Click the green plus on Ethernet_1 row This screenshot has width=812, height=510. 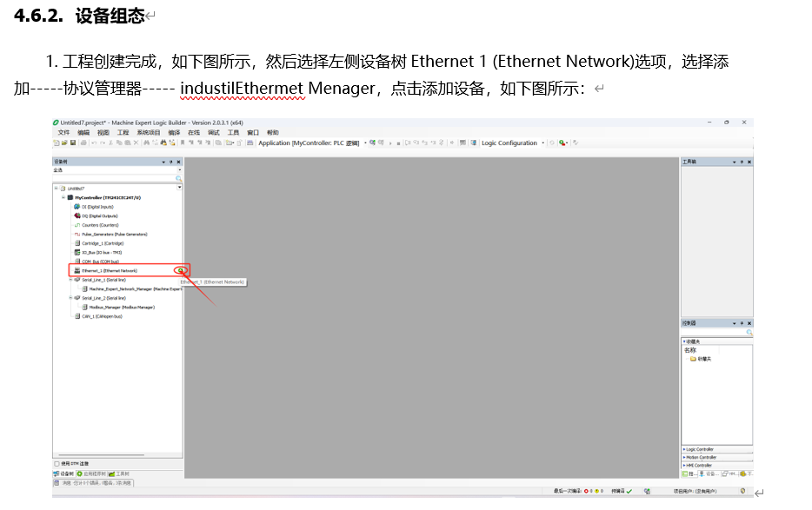coord(180,270)
